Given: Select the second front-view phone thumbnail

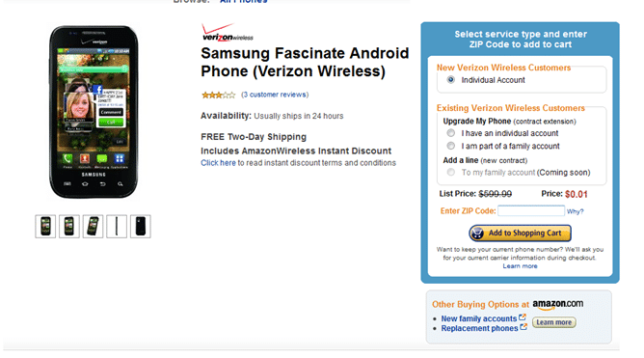Looking at the screenshot, I should [x=69, y=227].
